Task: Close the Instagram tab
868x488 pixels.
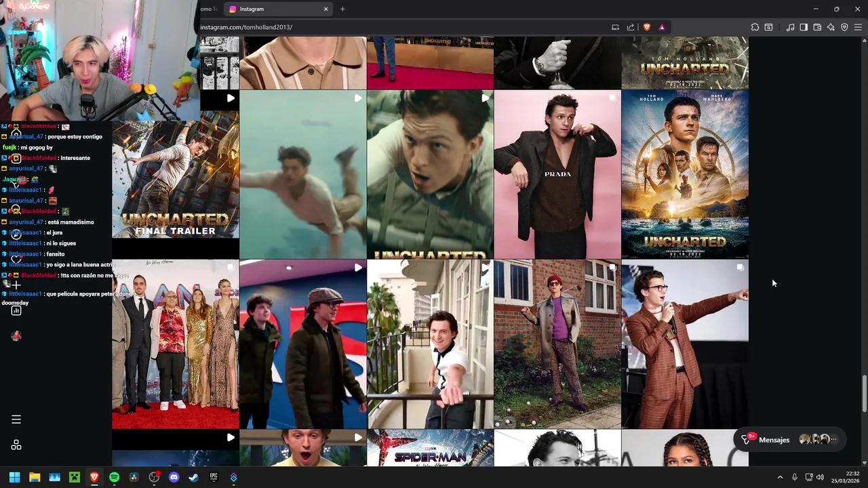Action: tap(325, 9)
